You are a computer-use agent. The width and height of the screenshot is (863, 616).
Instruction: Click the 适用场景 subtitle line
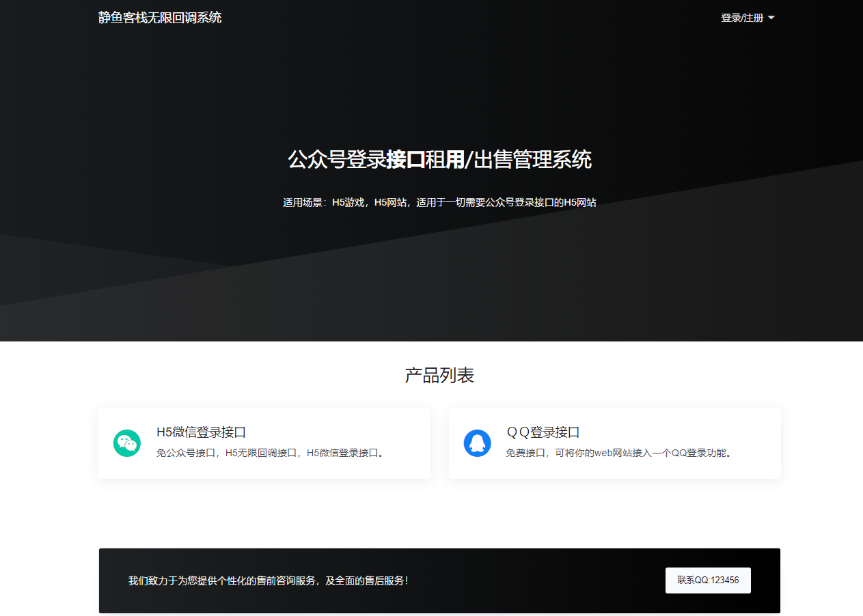coord(439,203)
